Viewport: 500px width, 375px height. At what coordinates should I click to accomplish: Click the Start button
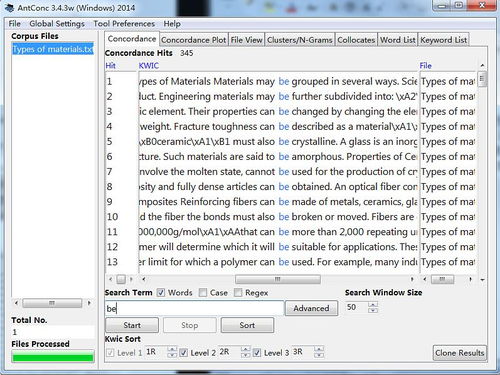(x=132, y=325)
